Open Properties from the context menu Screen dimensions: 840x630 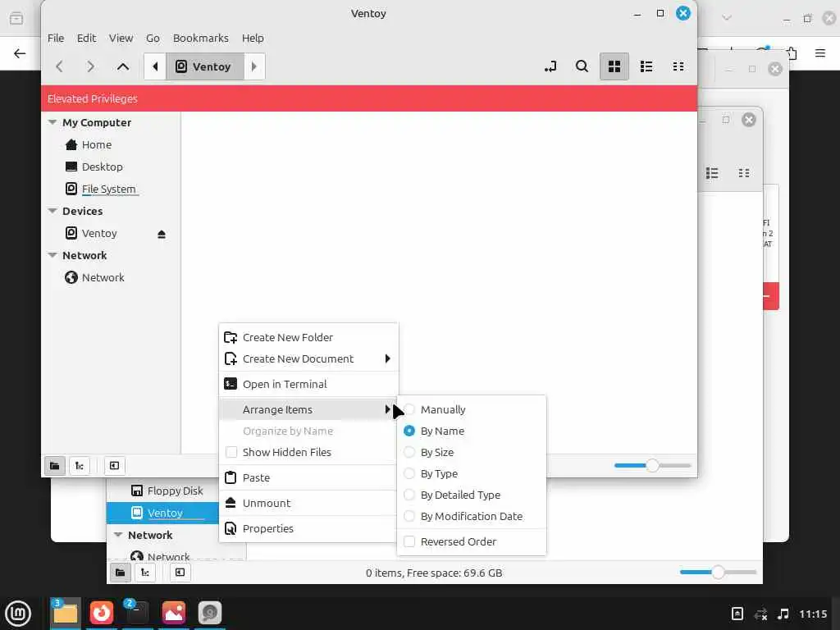[x=308, y=528]
